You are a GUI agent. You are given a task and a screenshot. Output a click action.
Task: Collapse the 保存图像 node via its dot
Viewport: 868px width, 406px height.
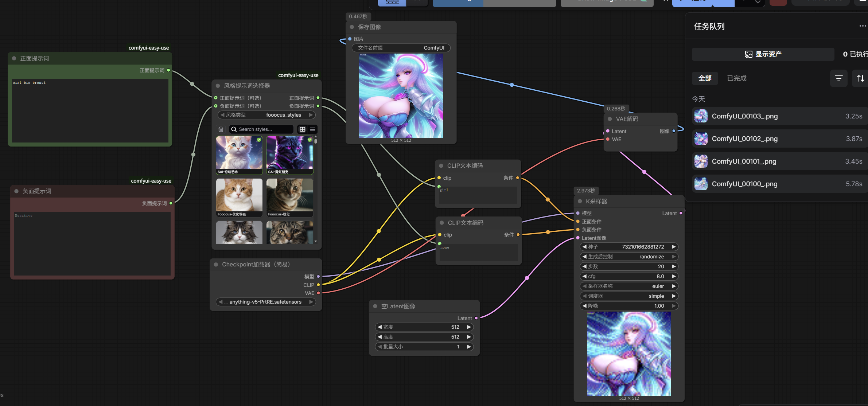pos(352,27)
